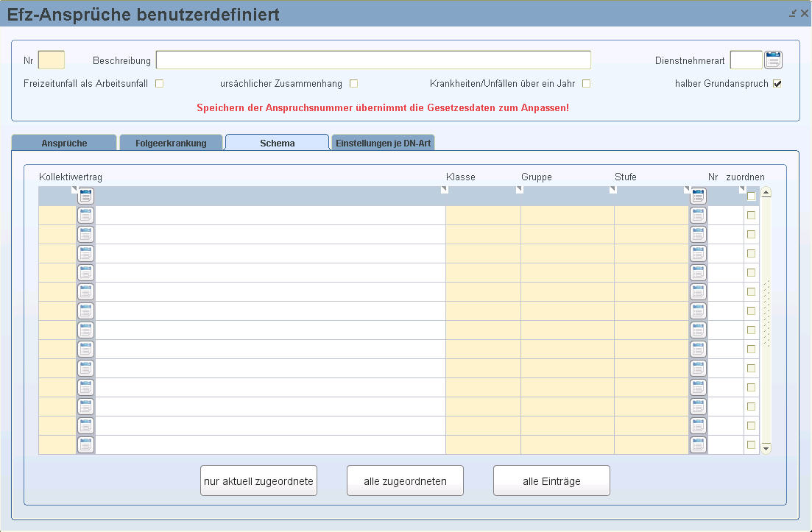
Task: Click the nur aktuell zugeordnete button
Action: point(258,481)
